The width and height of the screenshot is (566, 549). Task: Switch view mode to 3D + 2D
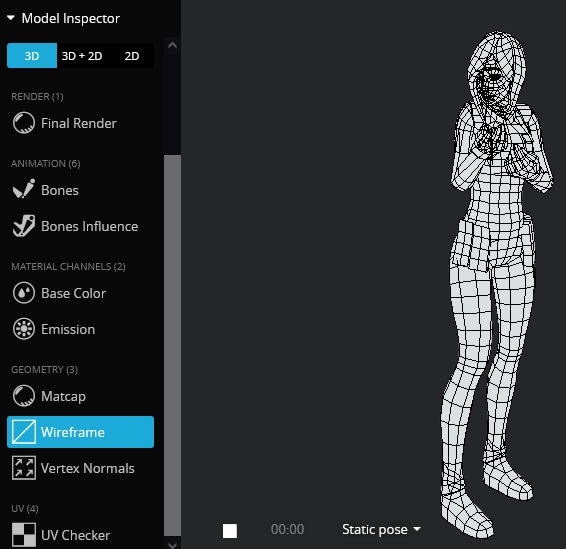(82, 56)
